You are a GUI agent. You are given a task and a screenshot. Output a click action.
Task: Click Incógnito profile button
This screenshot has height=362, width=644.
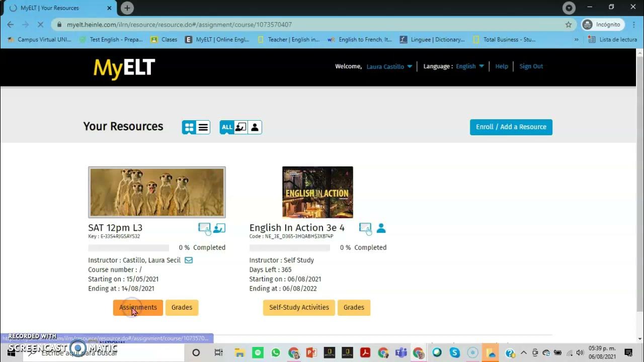[x=603, y=25]
